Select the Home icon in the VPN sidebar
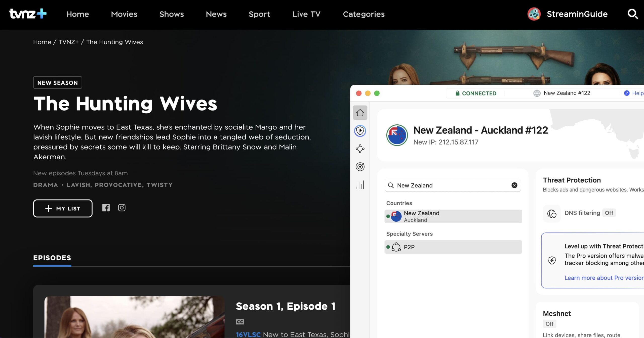644x338 pixels. tap(360, 113)
